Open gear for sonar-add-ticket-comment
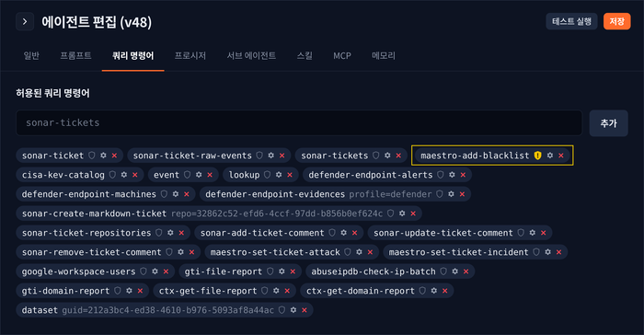The height and width of the screenshot is (335, 644). [x=343, y=233]
